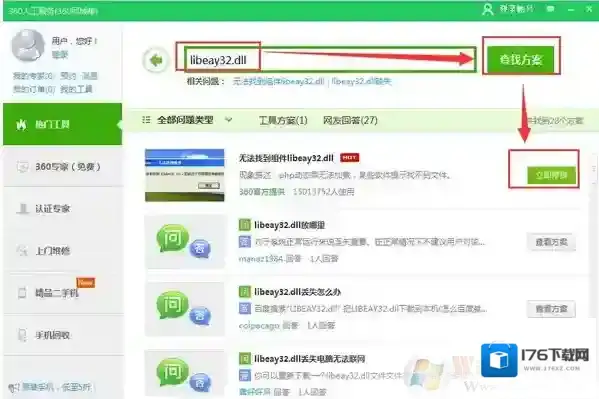Viewport: 599px width, 399px height.
Task: Click the red HOT badge
Action: pyautogui.click(x=350, y=157)
